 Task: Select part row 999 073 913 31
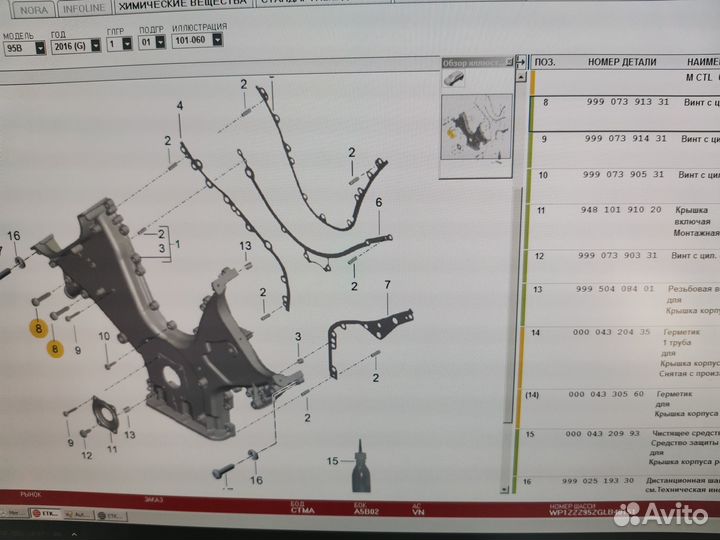620,103
